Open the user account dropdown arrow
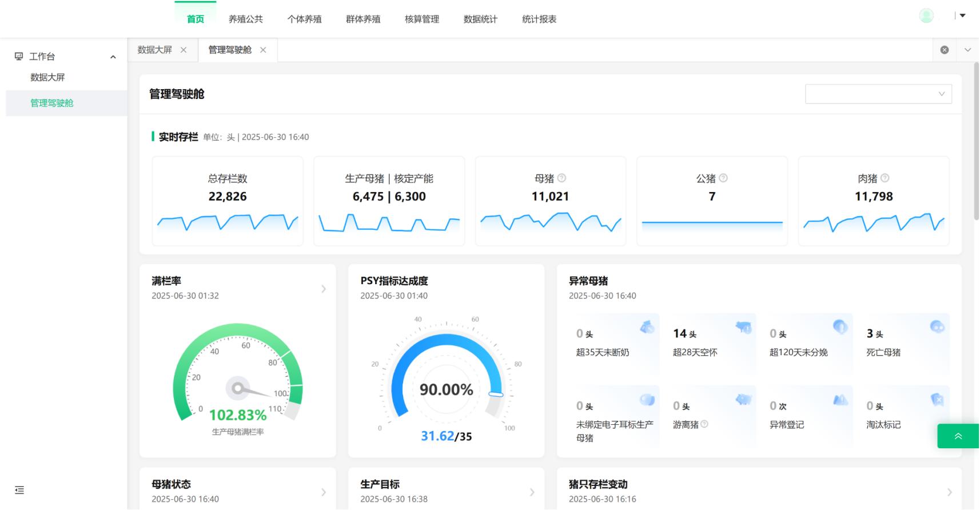Viewport: 980px width, 510px height. (x=962, y=15)
